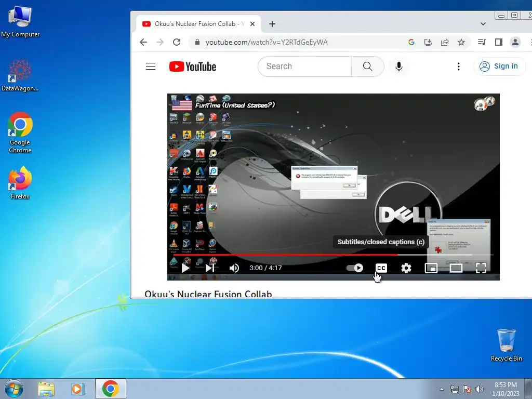Turn on subtitles/closed captions CC button
This screenshot has height=399, width=532.
[x=381, y=268]
